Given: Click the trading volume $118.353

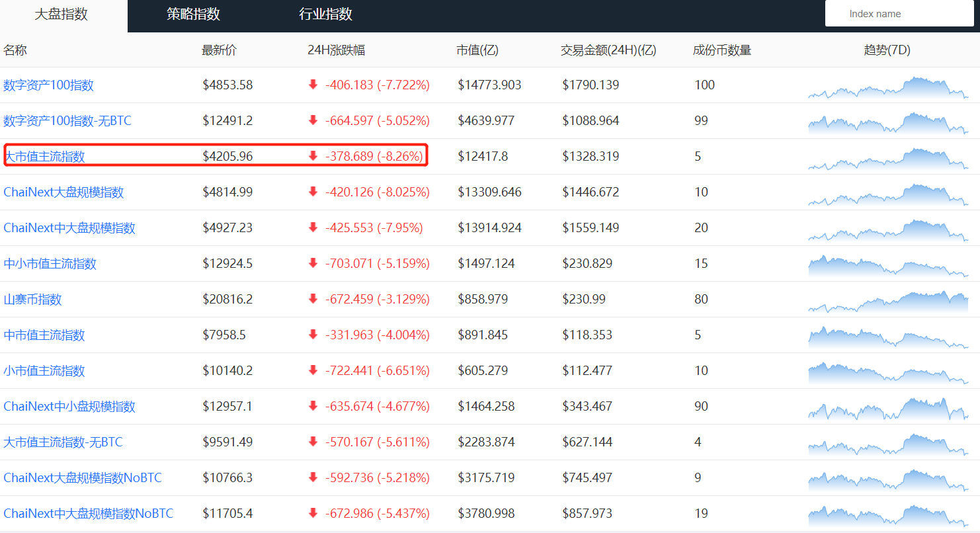Looking at the screenshot, I should click(x=587, y=335).
